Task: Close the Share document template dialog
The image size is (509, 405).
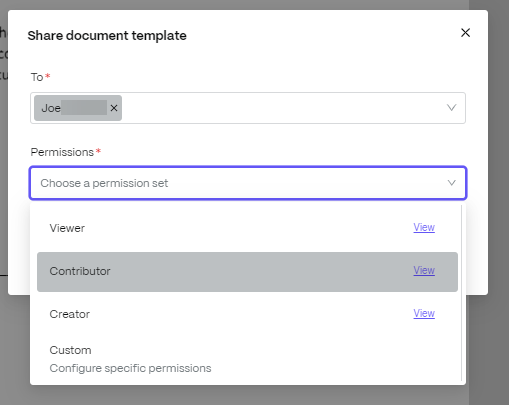Action: tap(465, 33)
